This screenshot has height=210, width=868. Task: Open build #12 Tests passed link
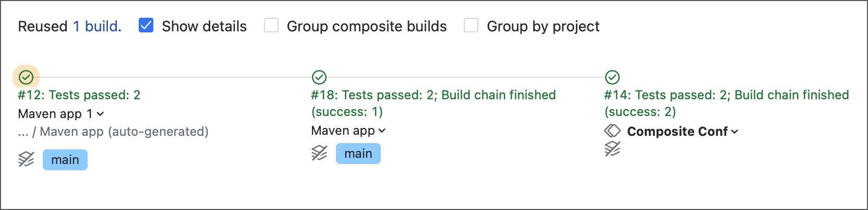click(x=79, y=95)
